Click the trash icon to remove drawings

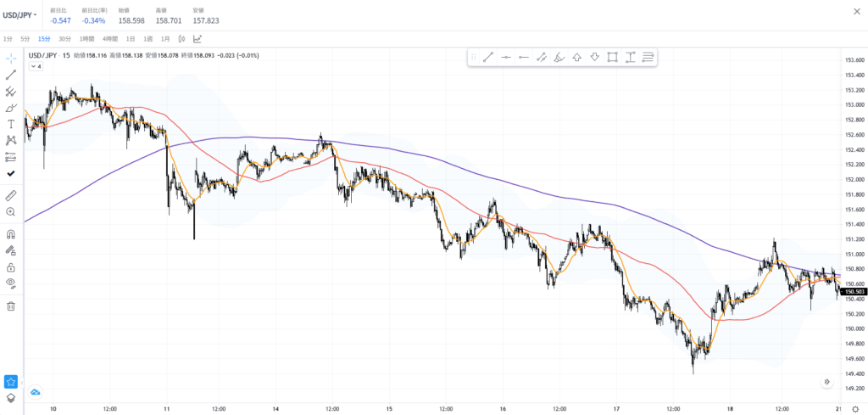click(11, 306)
